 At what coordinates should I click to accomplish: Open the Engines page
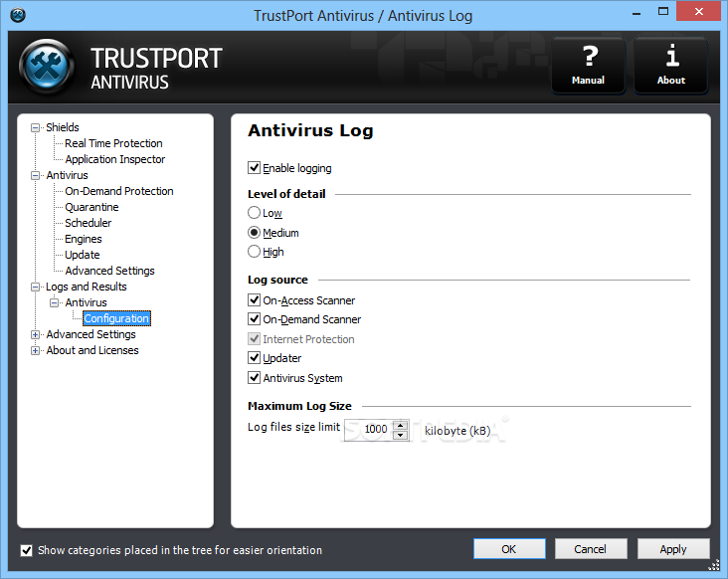coord(84,239)
